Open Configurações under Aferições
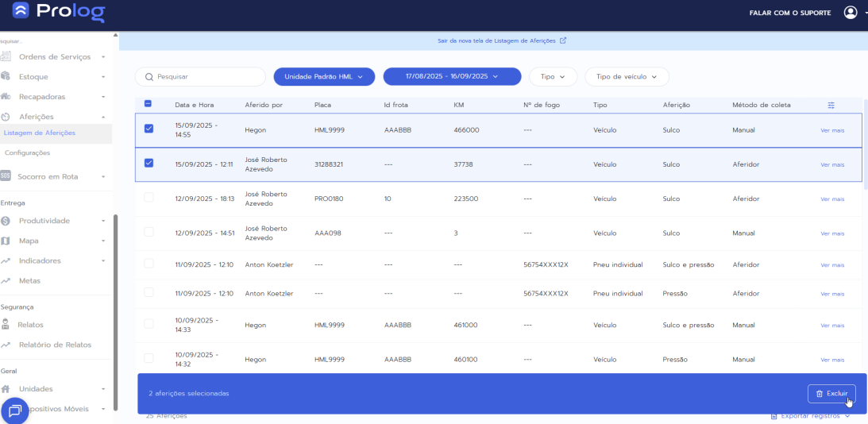This screenshot has width=868, height=424. pyautogui.click(x=28, y=152)
